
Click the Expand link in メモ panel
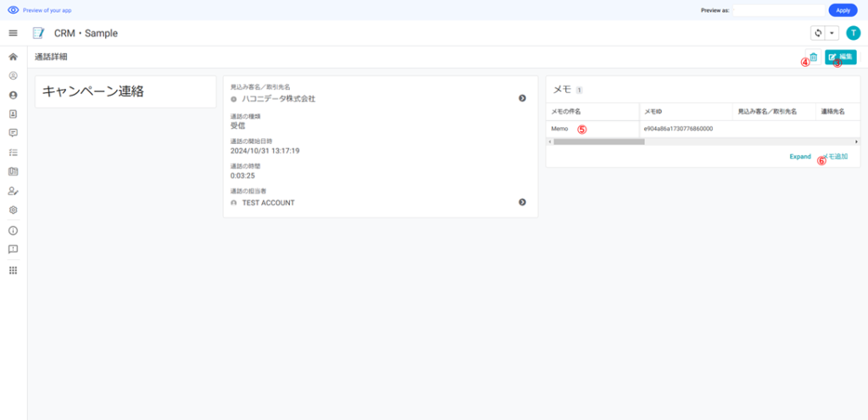pyautogui.click(x=800, y=157)
